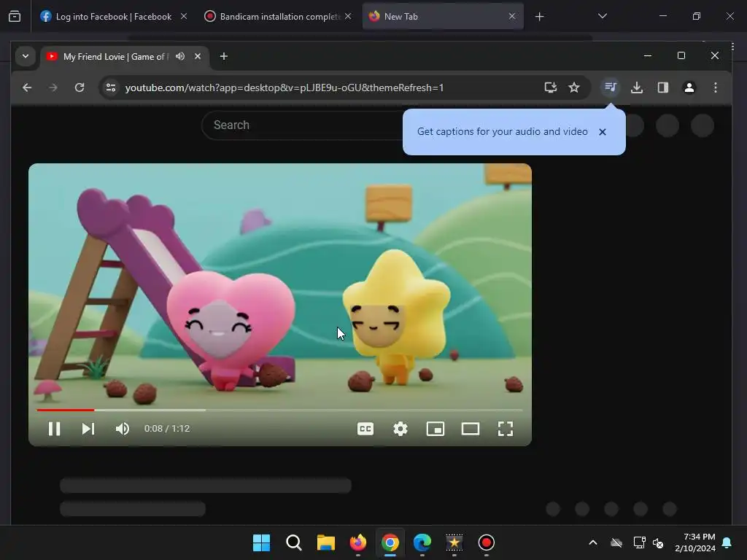Open Chrome tab search dropdown

(x=26, y=56)
